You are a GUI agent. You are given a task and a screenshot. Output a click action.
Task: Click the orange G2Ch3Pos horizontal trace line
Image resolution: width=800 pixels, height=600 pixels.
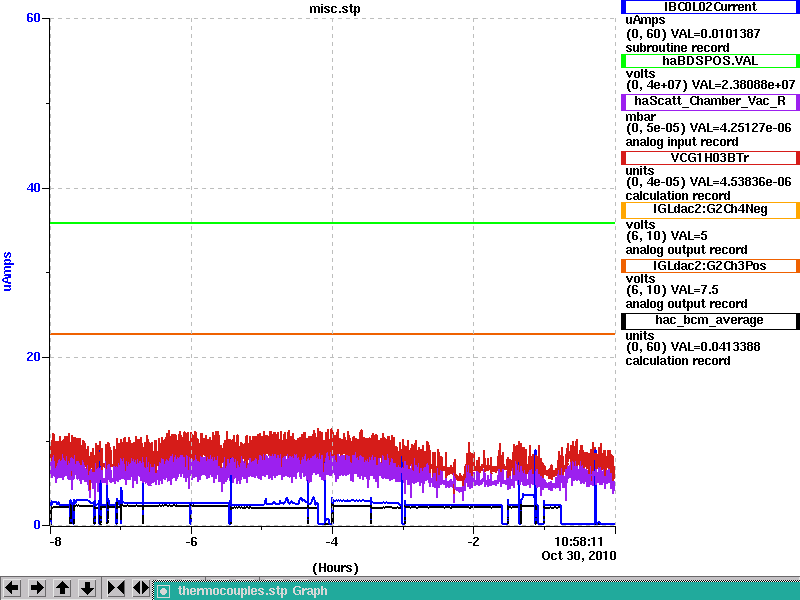pyautogui.click(x=333, y=334)
